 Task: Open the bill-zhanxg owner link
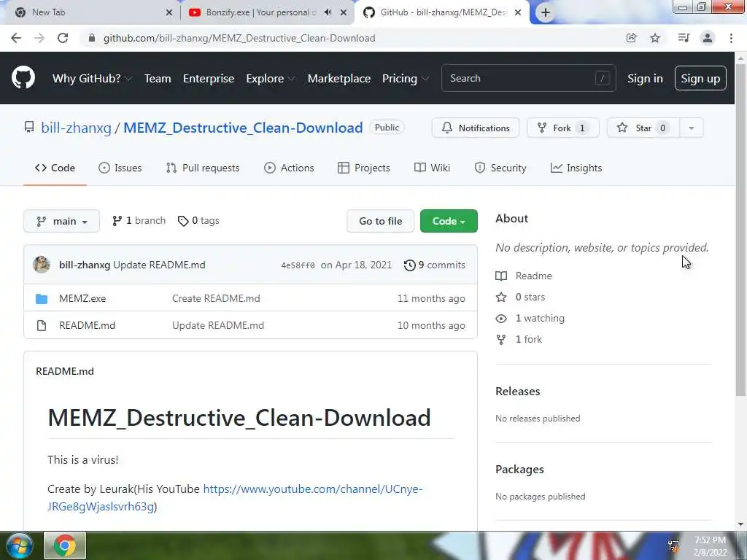pyautogui.click(x=76, y=128)
